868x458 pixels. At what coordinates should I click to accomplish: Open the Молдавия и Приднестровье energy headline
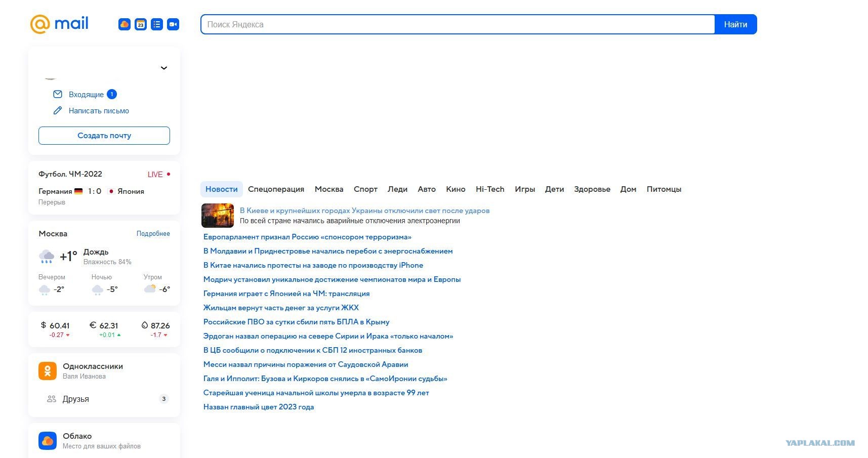[x=328, y=251]
